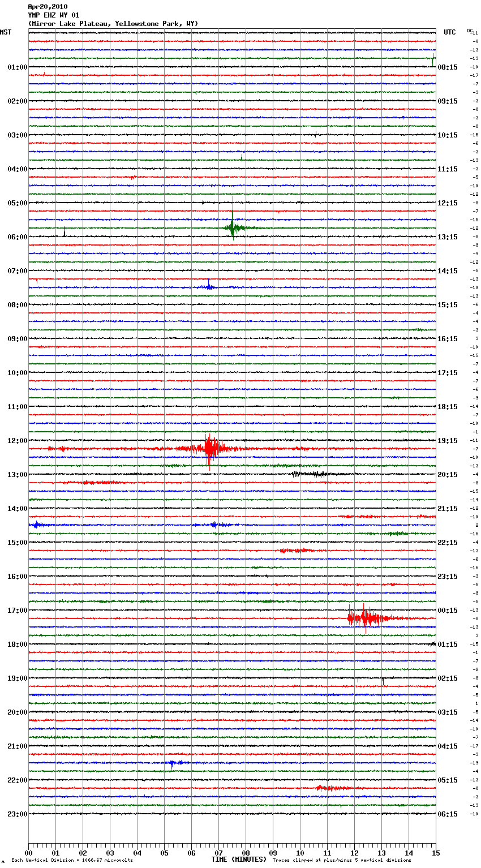This screenshot has height=868, width=481.
Task: Click the 20:15 UTC time label
Action: pos(448,475)
